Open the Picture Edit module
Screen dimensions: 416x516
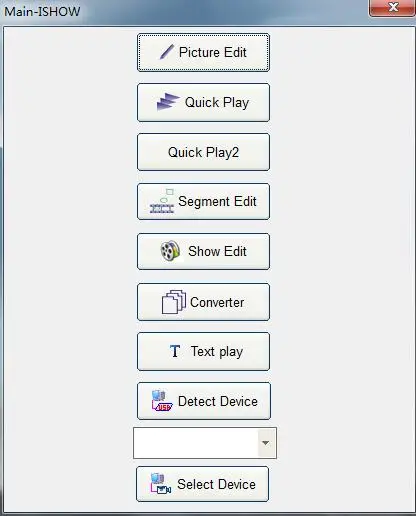pos(203,52)
